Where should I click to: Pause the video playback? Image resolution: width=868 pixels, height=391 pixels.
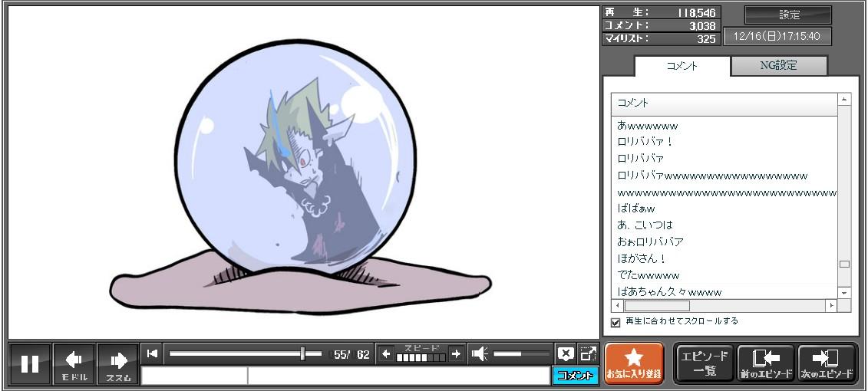coord(30,363)
